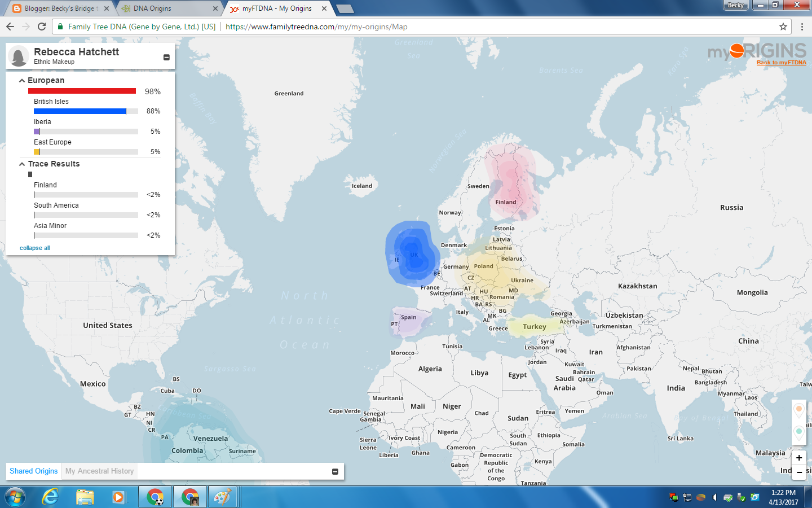Minimize the Shared Origins bottom panel
Screen dimensions: 812x508
(x=335, y=471)
